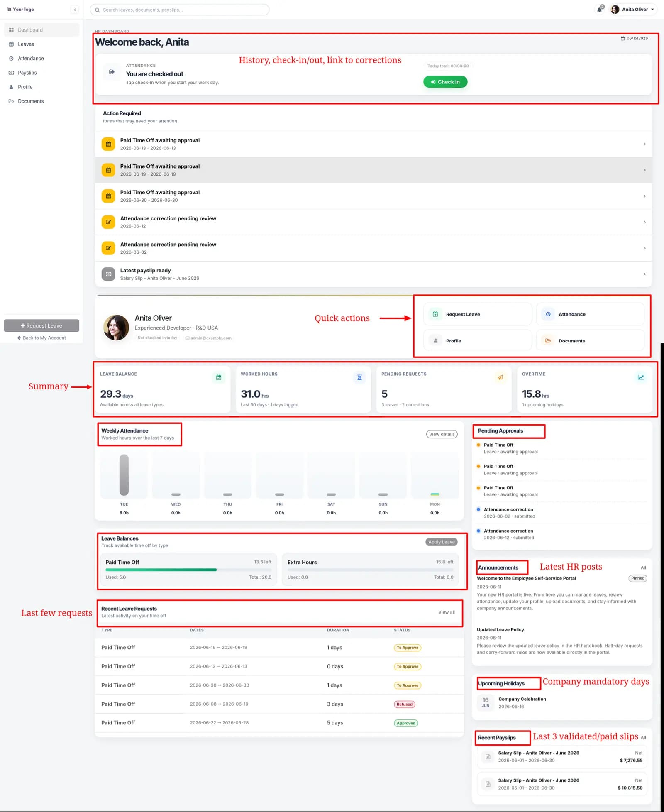Image resolution: width=664 pixels, height=812 pixels.
Task: Expand the Paid Time Off 2026-06-19 action item chevron
Action: (644, 170)
